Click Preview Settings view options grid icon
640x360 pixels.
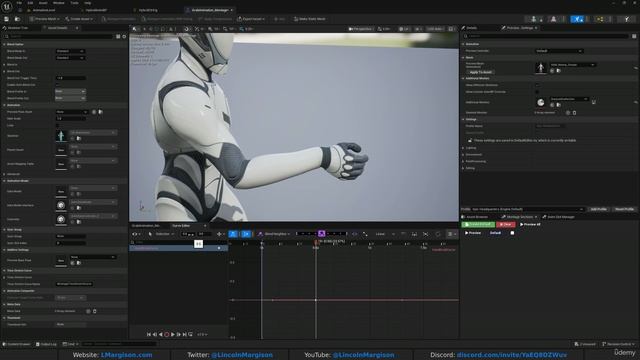tap(634, 36)
